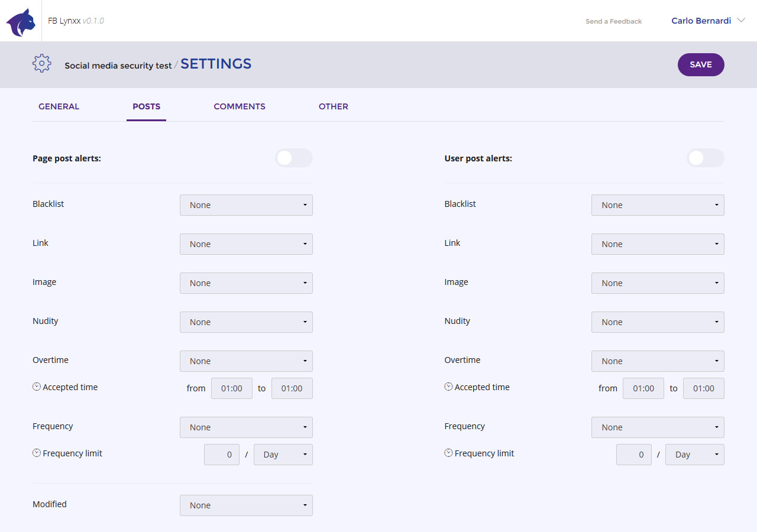This screenshot has height=532, width=757.
Task: Click the Carlo Bernardi user name
Action: click(701, 21)
